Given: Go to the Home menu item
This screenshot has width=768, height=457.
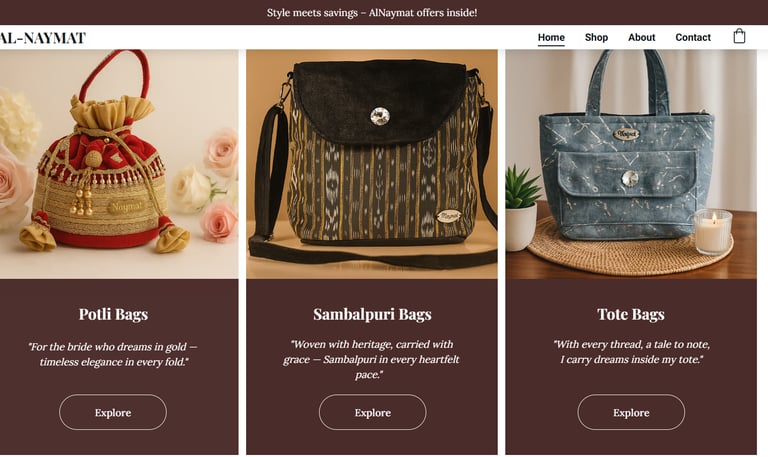Looking at the screenshot, I should [551, 37].
